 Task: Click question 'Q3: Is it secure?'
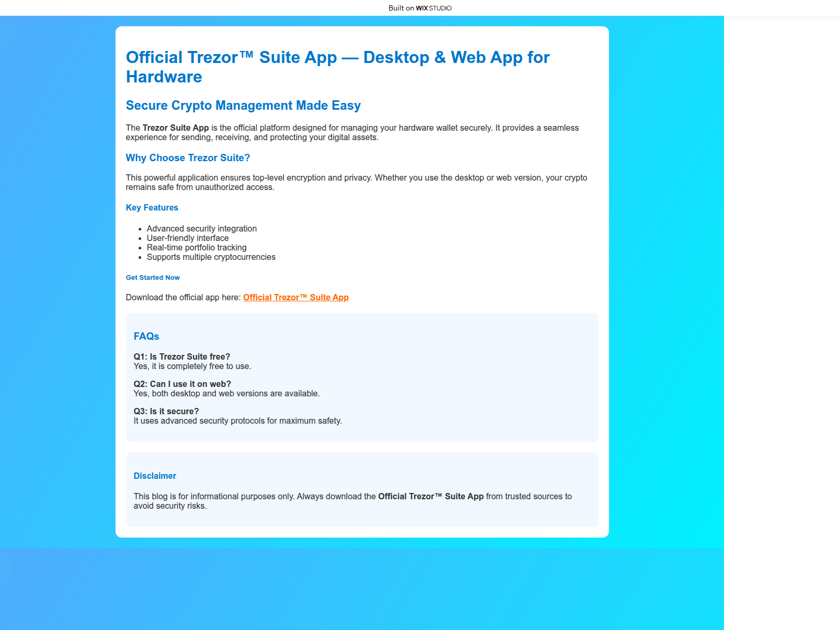[x=166, y=411]
